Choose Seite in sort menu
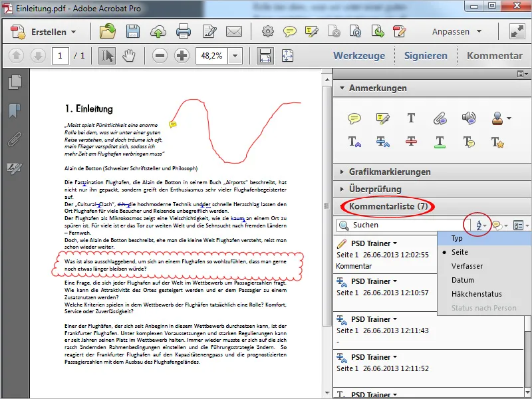 pos(484,252)
